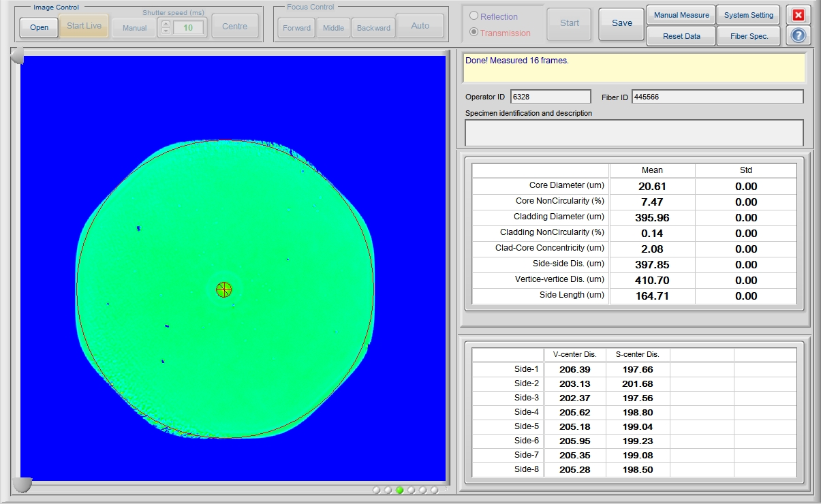The image size is (821, 504).
Task: Click the slider knob at the image's top-left corner
Action: [x=17, y=56]
